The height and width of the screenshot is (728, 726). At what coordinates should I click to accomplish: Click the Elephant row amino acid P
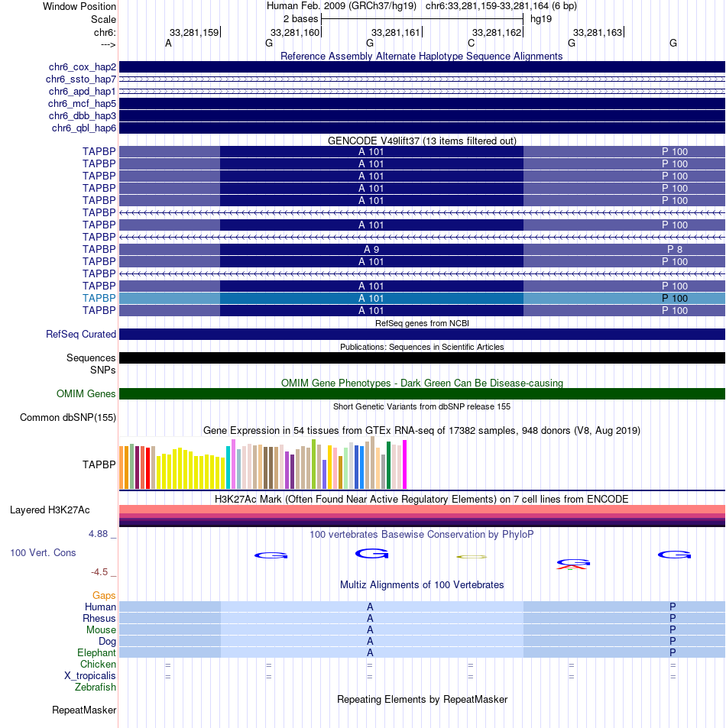[673, 652]
